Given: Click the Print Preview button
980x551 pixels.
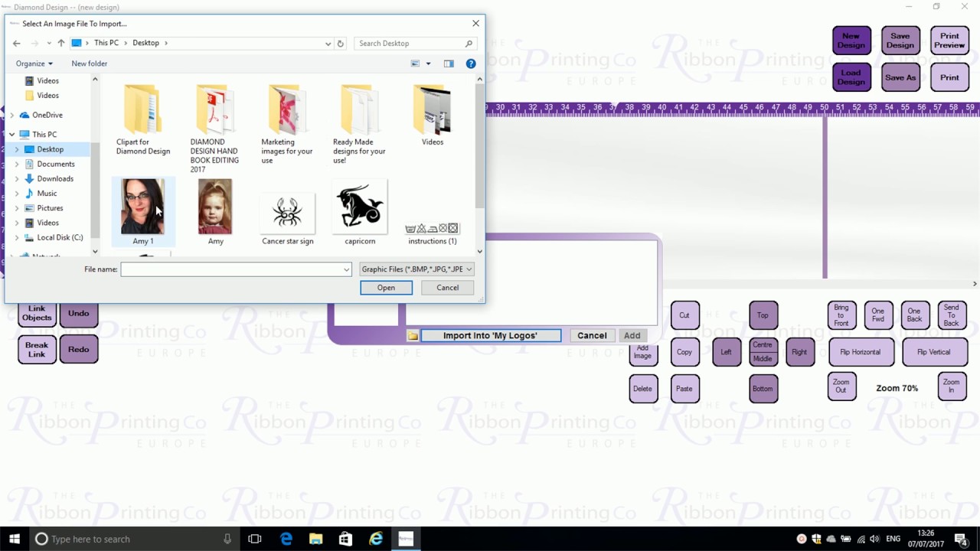Looking at the screenshot, I should click(x=949, y=41).
